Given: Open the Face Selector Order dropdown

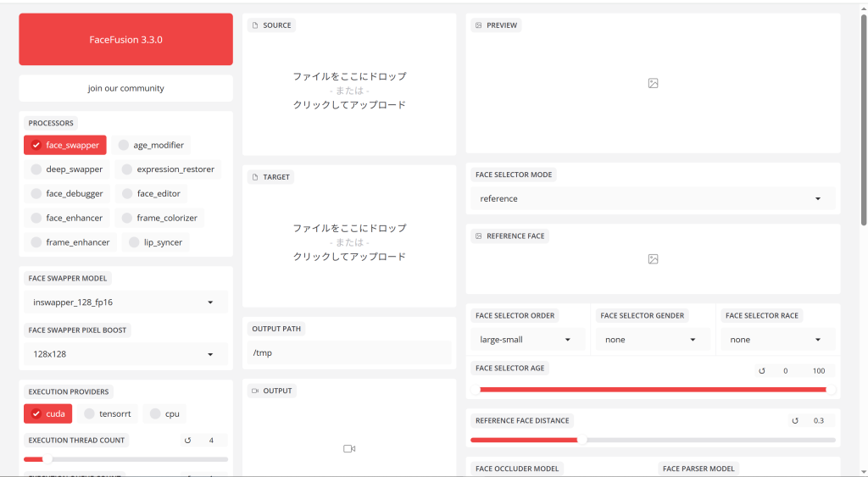Looking at the screenshot, I should 528,340.
